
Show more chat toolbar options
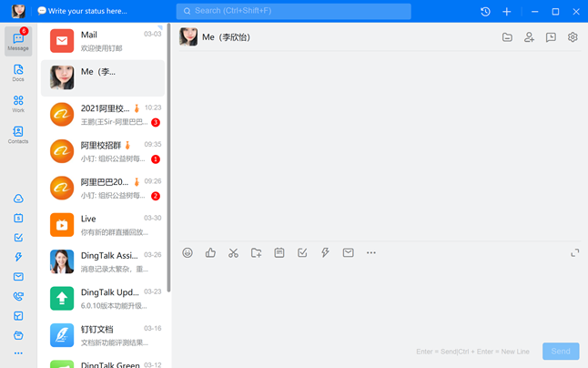click(371, 253)
